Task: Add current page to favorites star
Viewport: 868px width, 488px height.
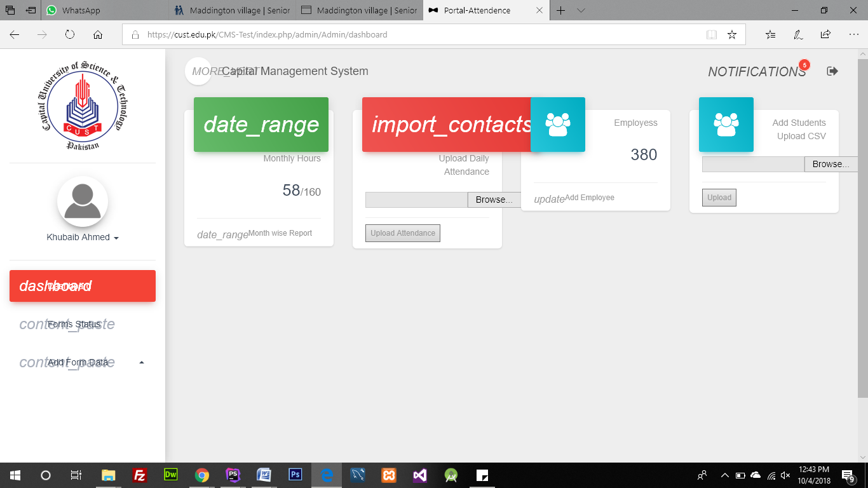Action: click(732, 35)
